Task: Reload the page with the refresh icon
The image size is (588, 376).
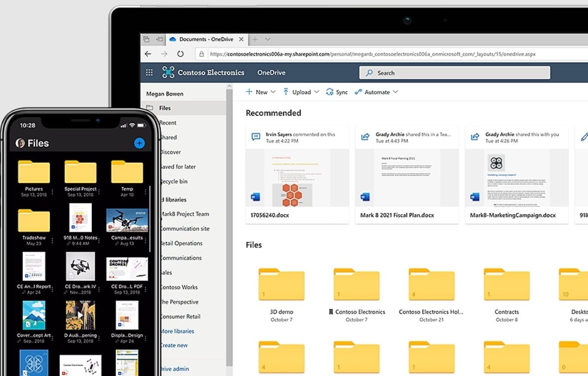Action: (181, 54)
